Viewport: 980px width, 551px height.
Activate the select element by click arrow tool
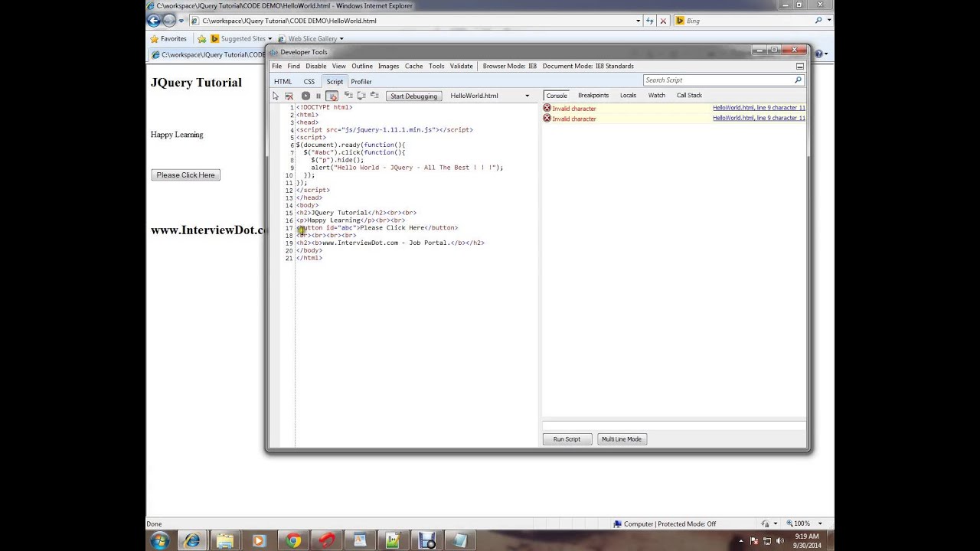[276, 96]
